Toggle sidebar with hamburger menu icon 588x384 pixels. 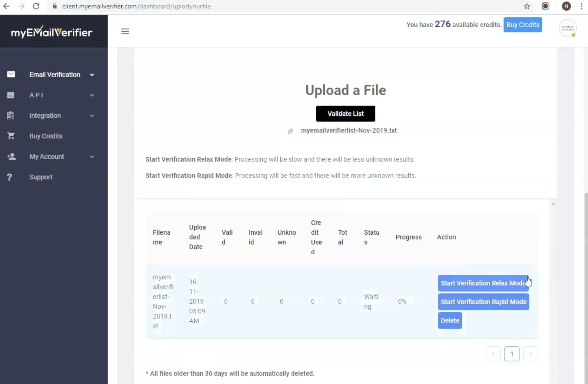pyautogui.click(x=125, y=31)
